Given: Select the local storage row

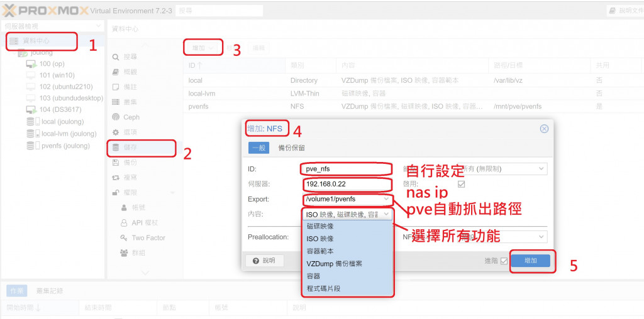Looking at the screenshot, I should coord(413,81).
